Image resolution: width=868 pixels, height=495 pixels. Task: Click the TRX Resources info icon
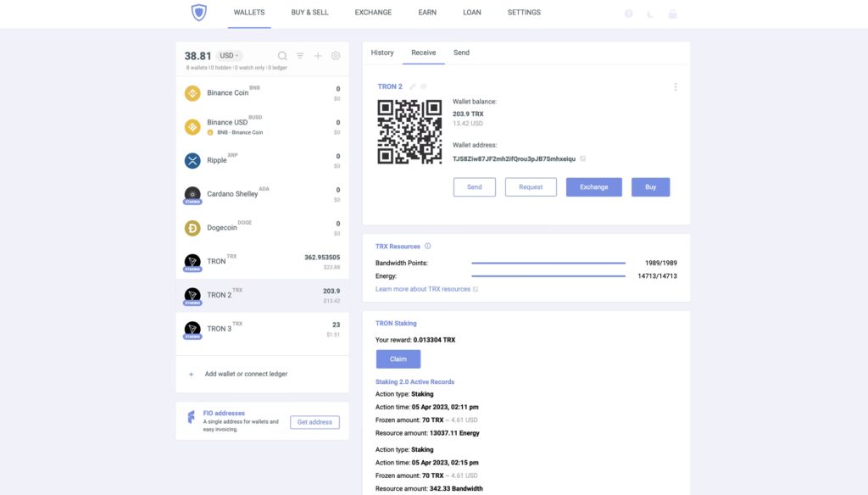[427, 247]
